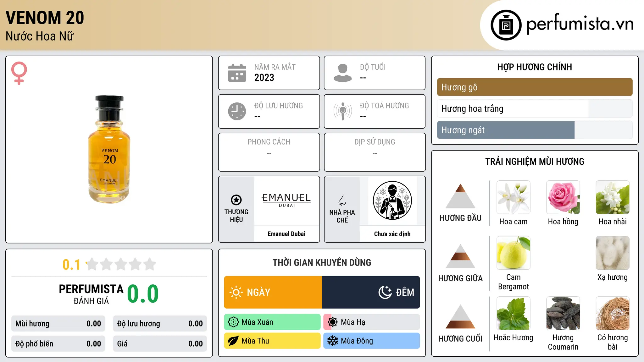Click the sun icon beside Mùa Hạ
The height and width of the screenshot is (362, 644).
332,322
